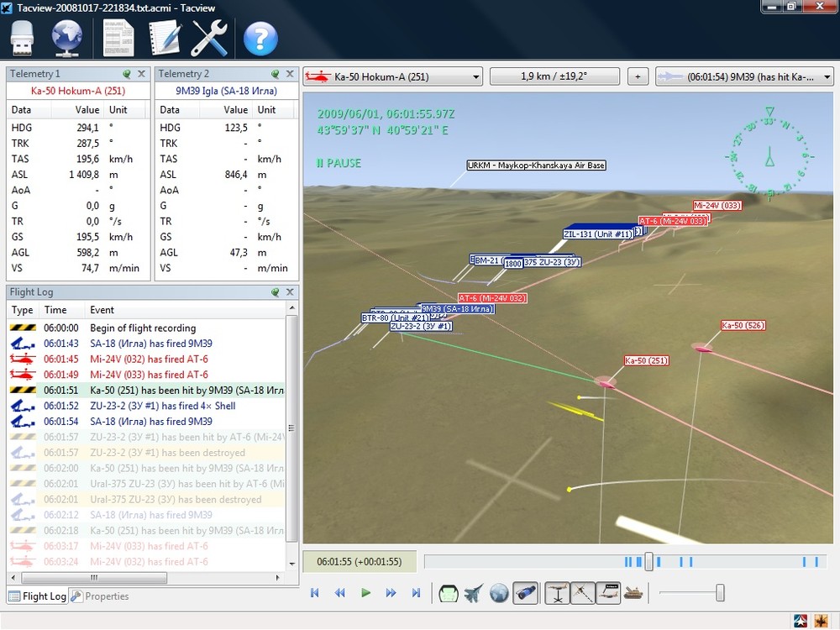Jump to start of recording

[x=314, y=592]
